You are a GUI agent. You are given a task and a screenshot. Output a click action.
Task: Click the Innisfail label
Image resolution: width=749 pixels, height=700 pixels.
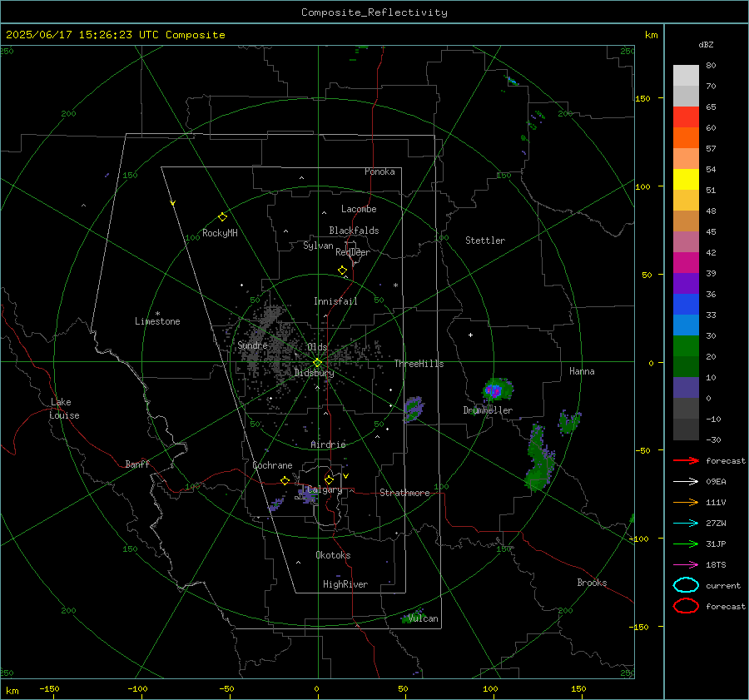(335, 301)
